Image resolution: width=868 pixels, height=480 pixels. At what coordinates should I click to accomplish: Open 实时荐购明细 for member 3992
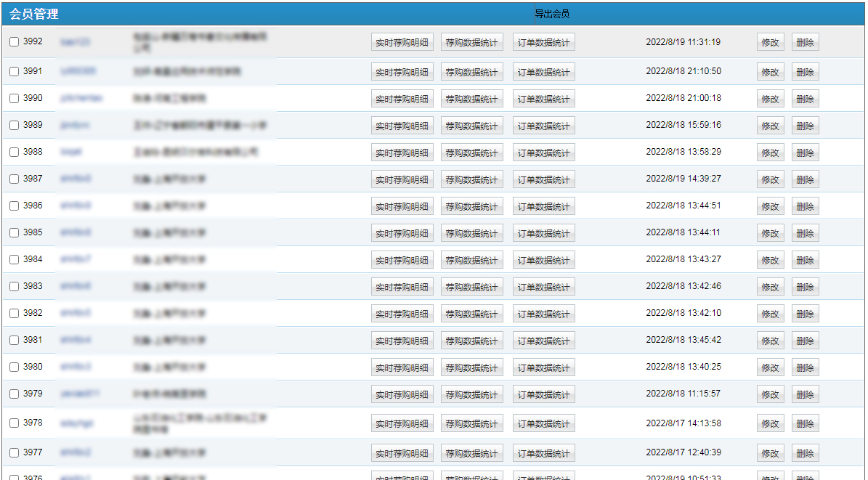coord(402,43)
